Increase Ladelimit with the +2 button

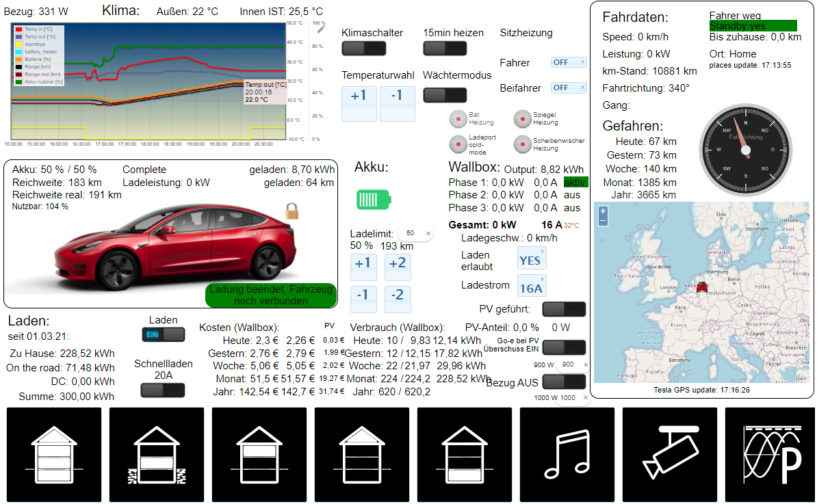point(398,267)
